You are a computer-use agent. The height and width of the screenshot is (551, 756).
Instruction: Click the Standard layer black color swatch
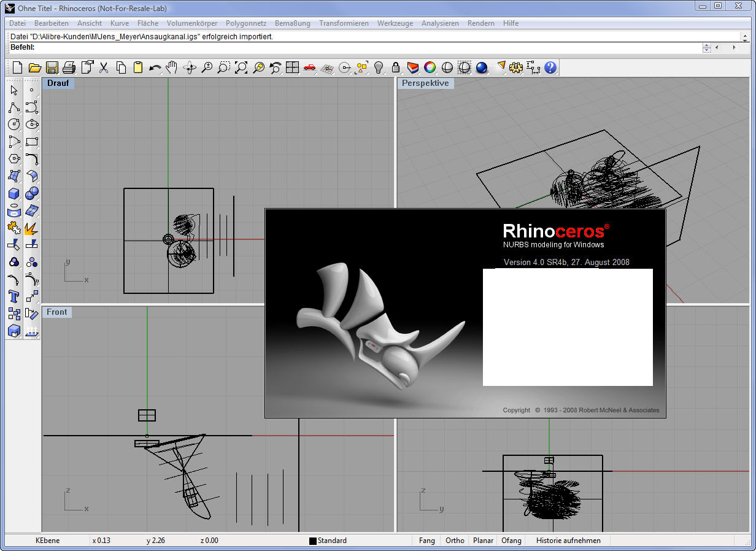point(313,541)
